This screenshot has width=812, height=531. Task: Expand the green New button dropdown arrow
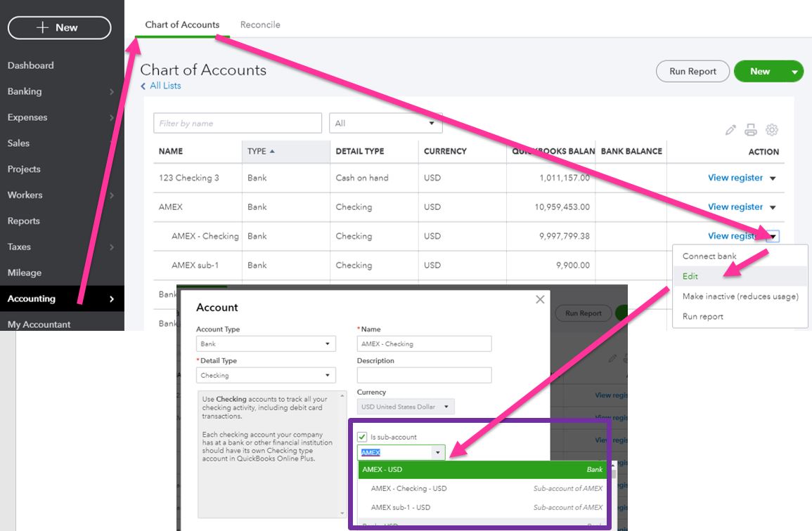[794, 72]
